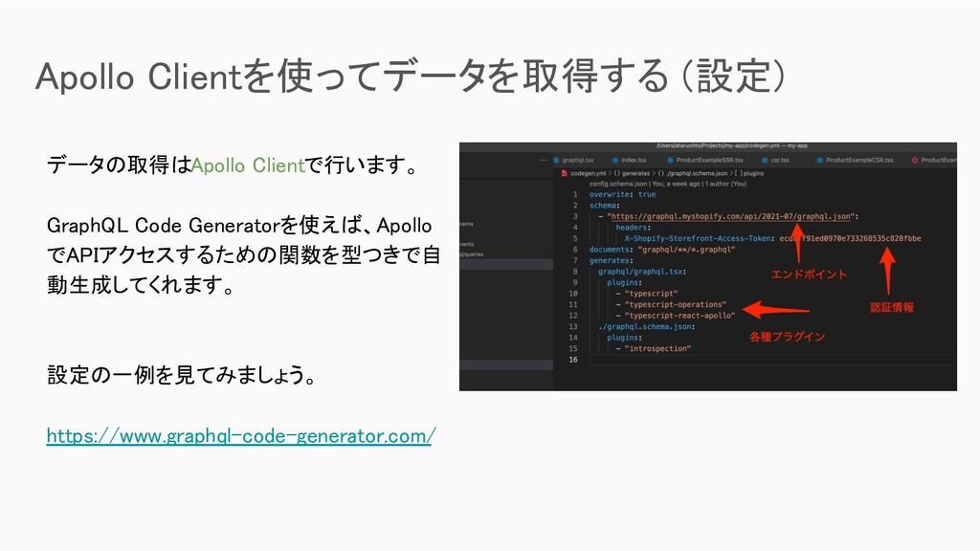
Task: Click the 'You, a week ago' code lens annotation
Action: coord(675,184)
